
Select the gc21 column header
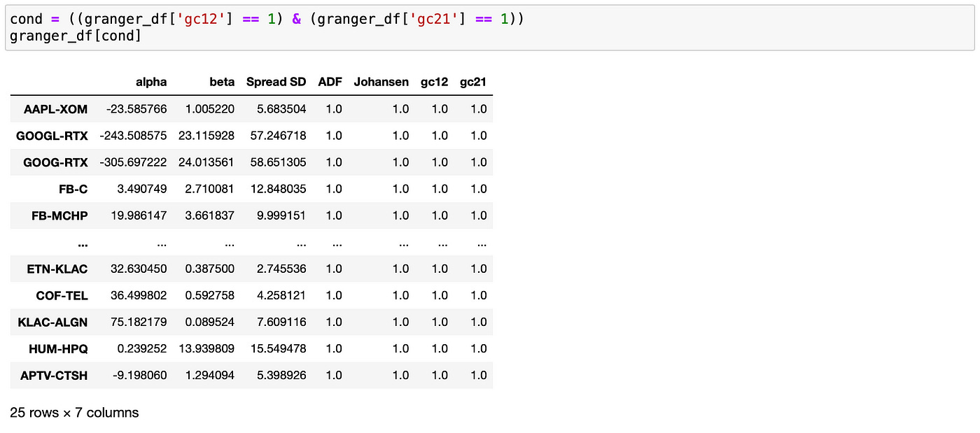click(473, 82)
